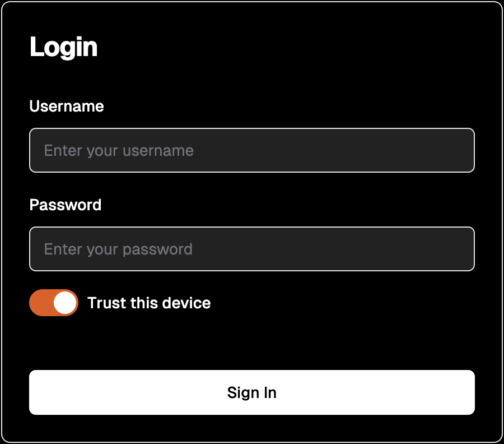Click the white Sign In bar
Image resolution: width=504 pixels, height=444 pixels.
point(251,392)
